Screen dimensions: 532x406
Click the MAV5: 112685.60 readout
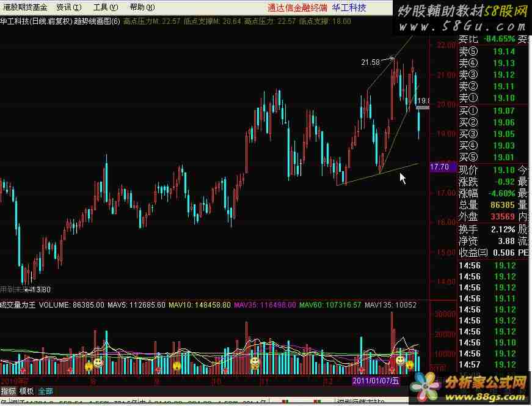coord(136,305)
